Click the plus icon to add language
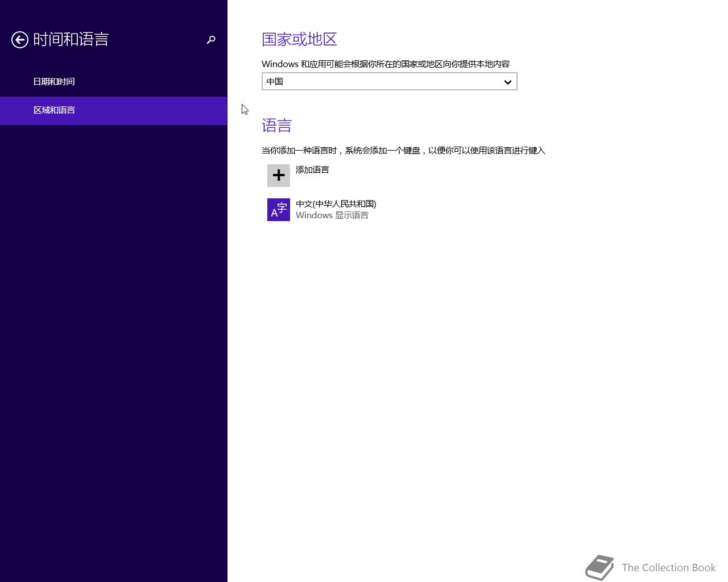The width and height of the screenshot is (728, 582). click(279, 176)
